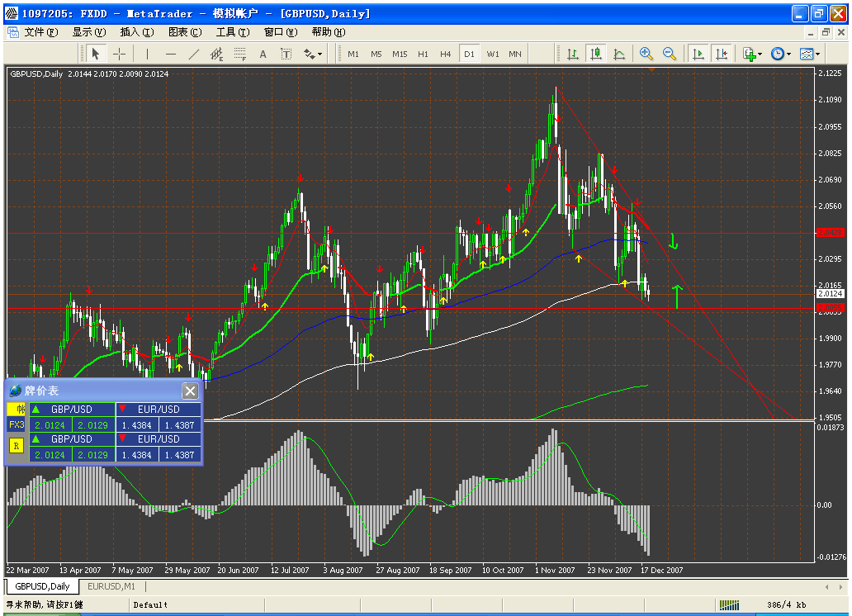Select the equidistant channel tool

pos(217,54)
